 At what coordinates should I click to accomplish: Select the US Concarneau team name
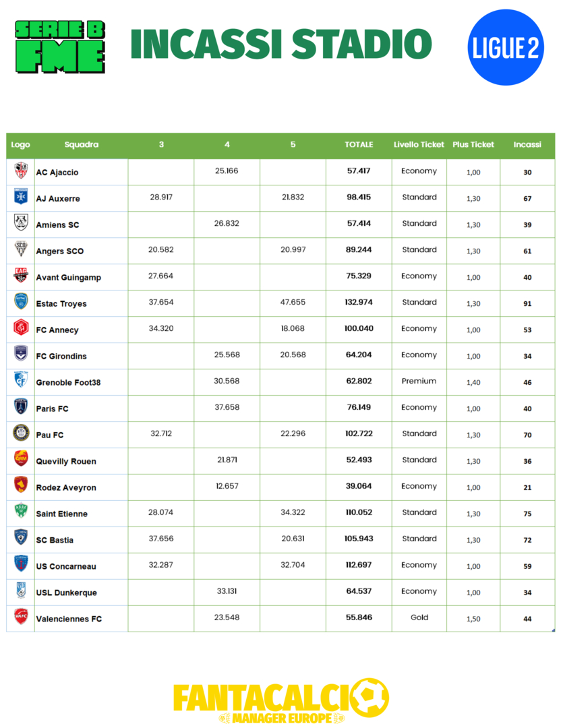pyautogui.click(x=67, y=567)
